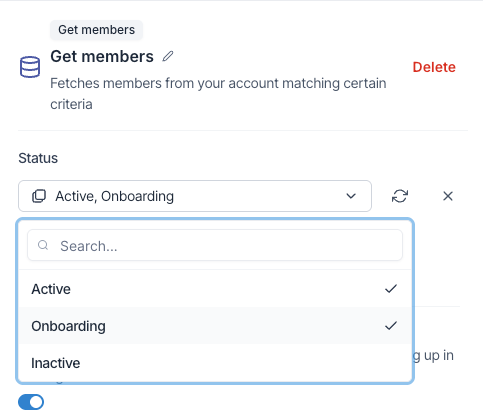Click the X icon to clear Status
483x418 pixels.
coord(448,196)
